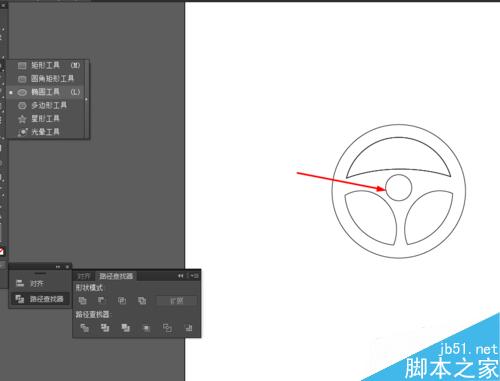
Task: Click the Intersect shape mode icon
Action: coord(122,301)
